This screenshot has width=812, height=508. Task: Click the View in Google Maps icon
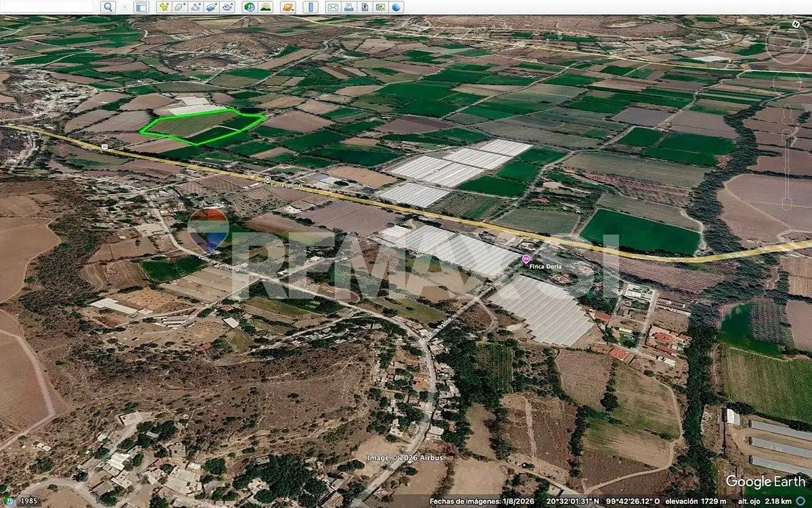coord(380,7)
